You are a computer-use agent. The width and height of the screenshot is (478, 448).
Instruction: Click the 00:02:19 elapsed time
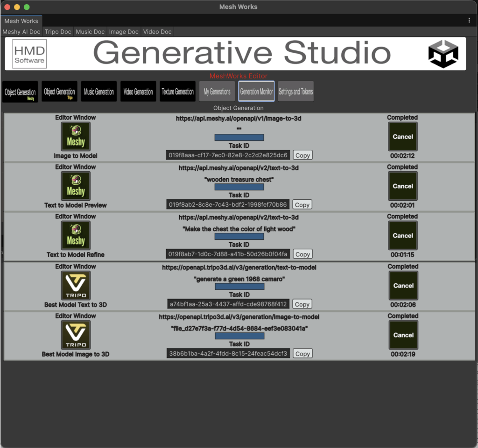click(403, 354)
